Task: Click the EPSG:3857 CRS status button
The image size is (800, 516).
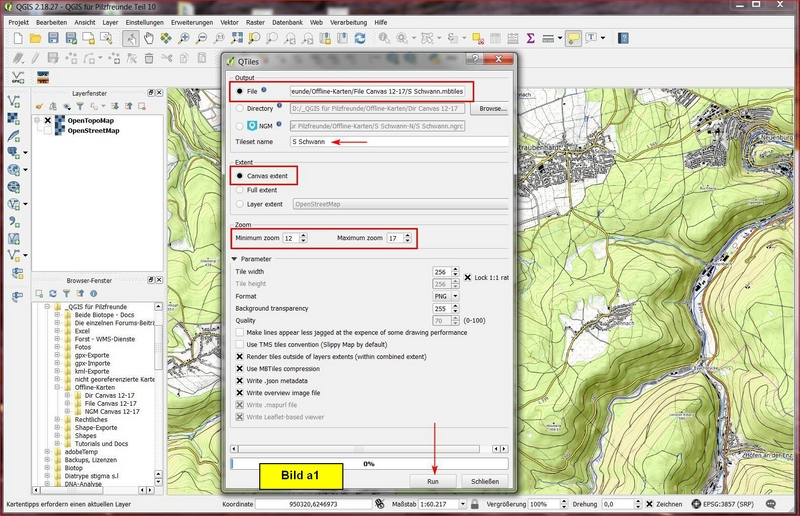Action: click(x=722, y=504)
